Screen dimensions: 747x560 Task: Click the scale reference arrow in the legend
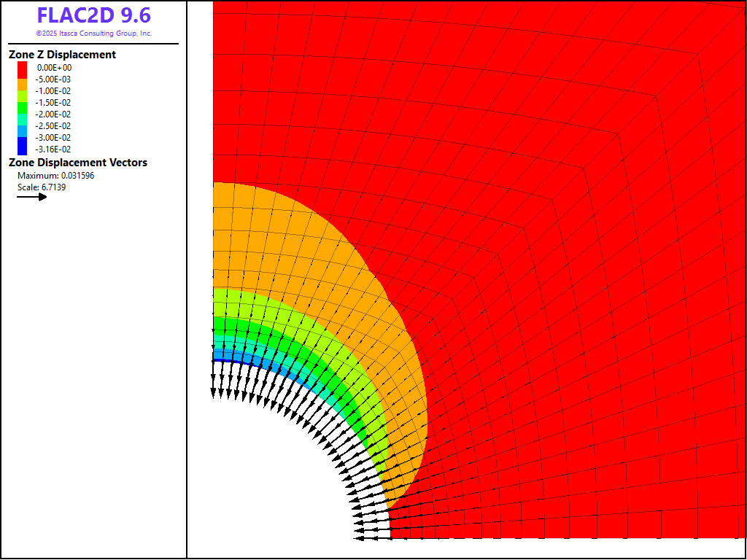(32, 196)
